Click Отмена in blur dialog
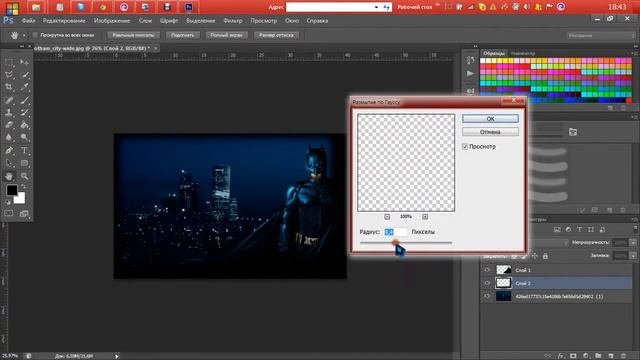The width and height of the screenshot is (640, 360). [x=490, y=132]
